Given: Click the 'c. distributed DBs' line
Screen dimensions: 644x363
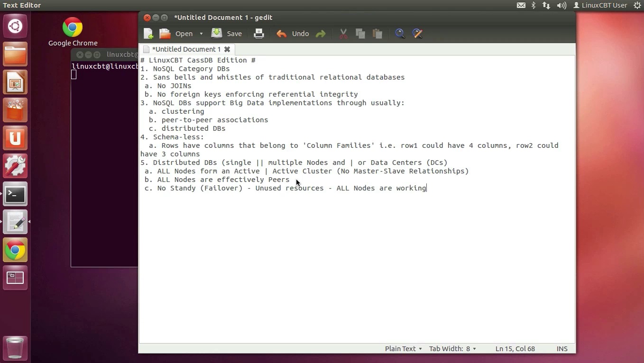Looking at the screenshot, I should 187,128.
